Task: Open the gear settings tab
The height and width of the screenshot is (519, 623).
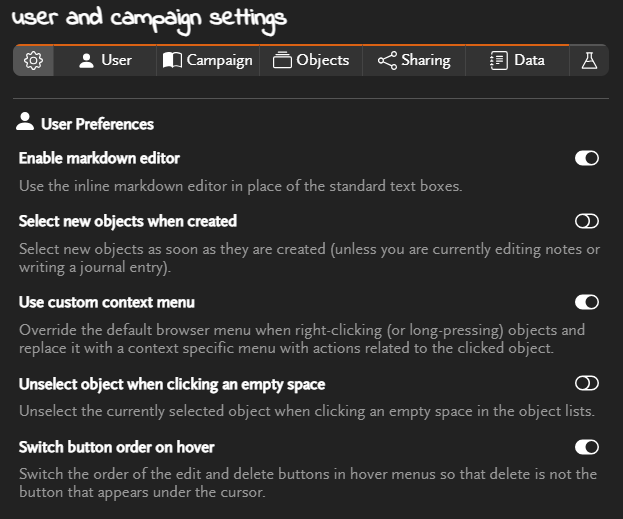Action: tap(33, 61)
